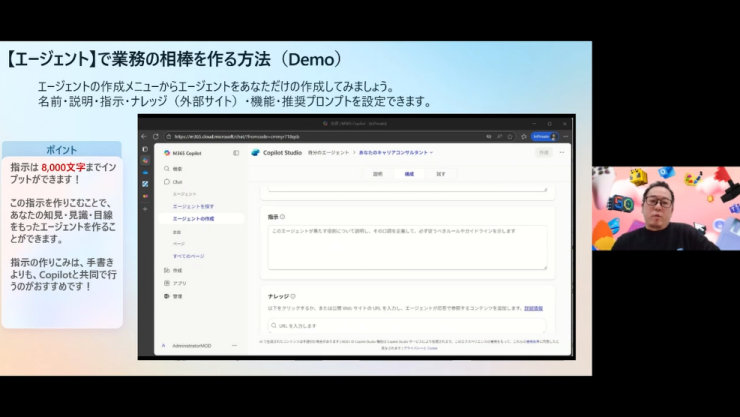Switch to the 構成 tab

coord(409,174)
